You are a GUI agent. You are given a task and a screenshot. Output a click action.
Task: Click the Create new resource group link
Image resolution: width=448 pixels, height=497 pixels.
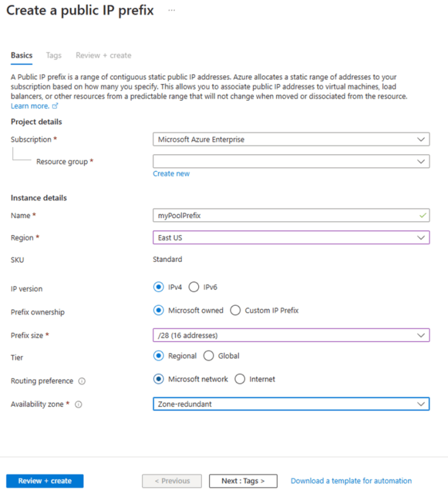[171, 173]
